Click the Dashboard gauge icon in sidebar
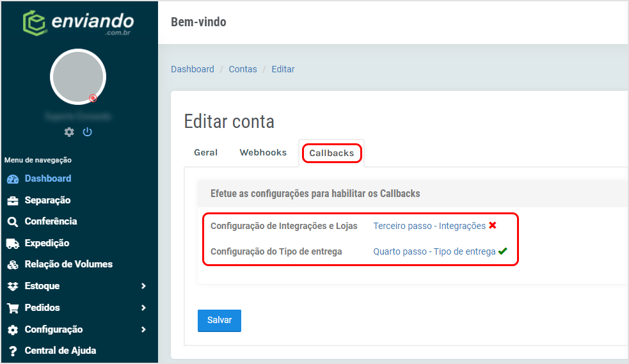Screen dimensions: 629x364 [13, 178]
